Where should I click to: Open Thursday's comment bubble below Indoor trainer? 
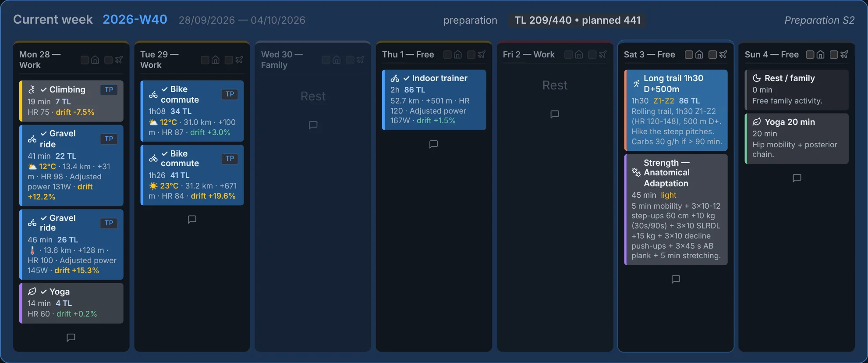433,144
